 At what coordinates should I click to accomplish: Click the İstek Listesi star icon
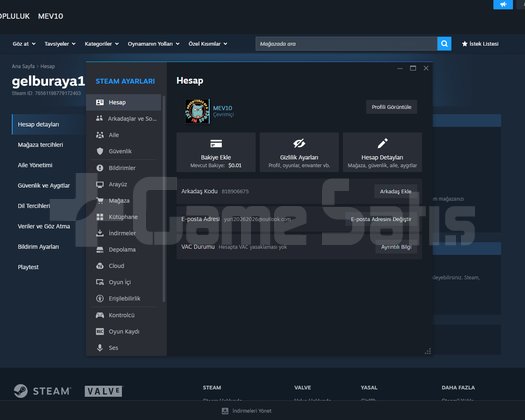[x=464, y=44]
